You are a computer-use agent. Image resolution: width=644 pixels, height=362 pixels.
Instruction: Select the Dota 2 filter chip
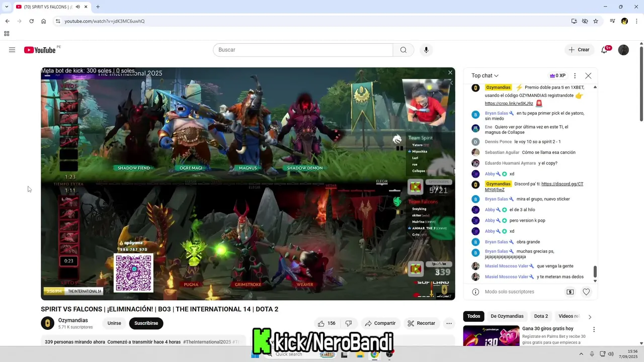[x=541, y=316]
